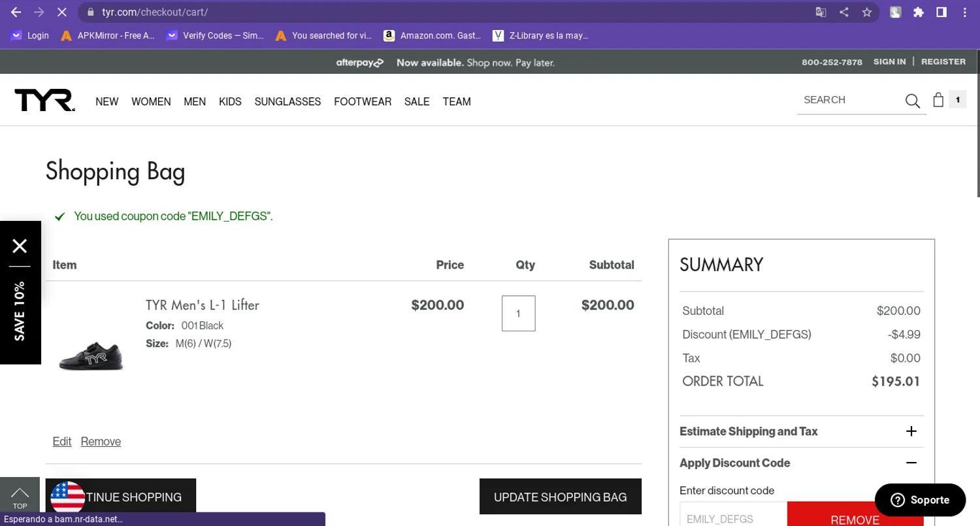The width and height of the screenshot is (980, 526).
Task: Open the shopping bag icon
Action: pos(938,99)
